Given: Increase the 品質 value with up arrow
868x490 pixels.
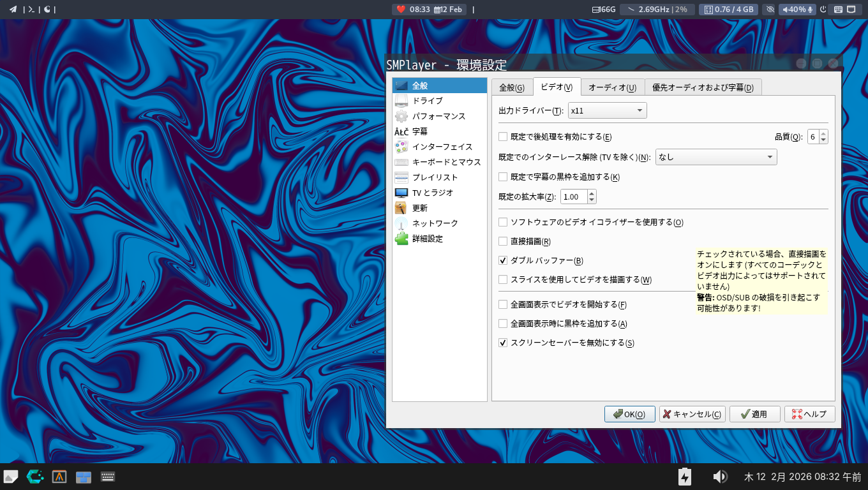Looking at the screenshot, I should point(823,133).
